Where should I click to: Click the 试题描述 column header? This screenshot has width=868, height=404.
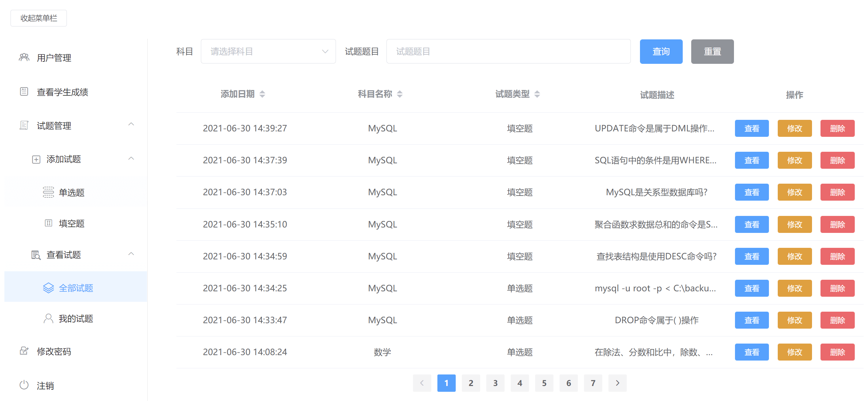pyautogui.click(x=657, y=95)
